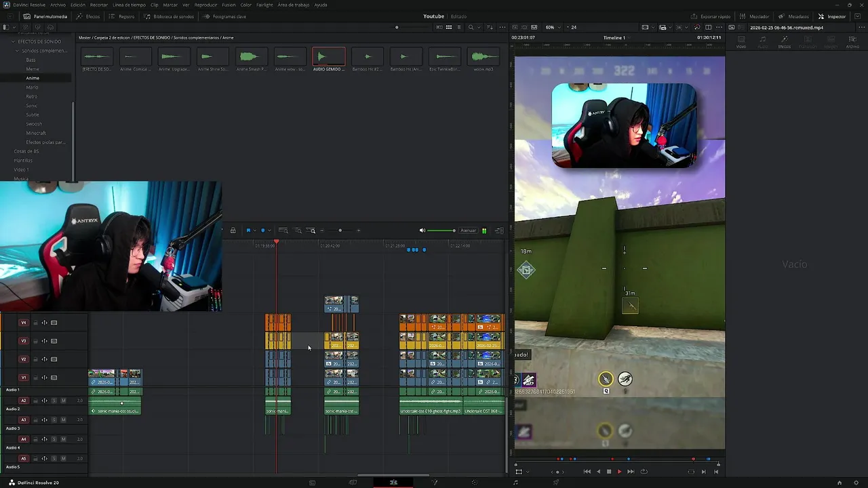Open the Área de trabajo menu
The height and width of the screenshot is (488, 868).
[292, 5]
